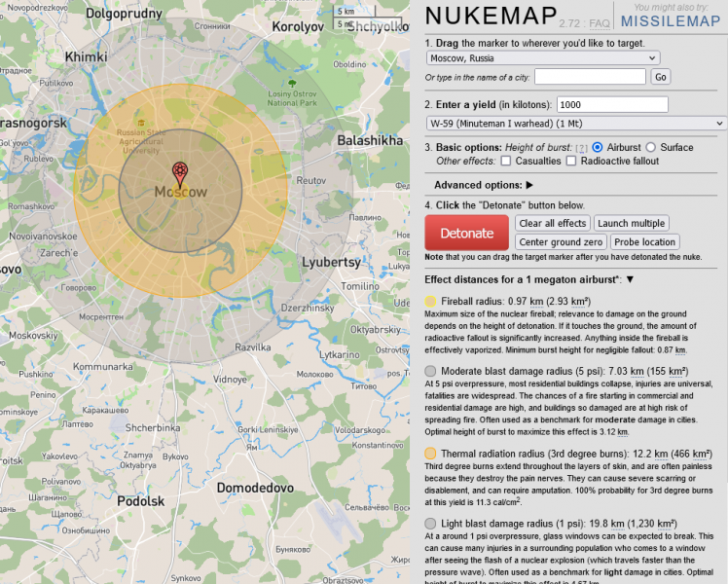Select the Airburst radio button

click(x=598, y=147)
